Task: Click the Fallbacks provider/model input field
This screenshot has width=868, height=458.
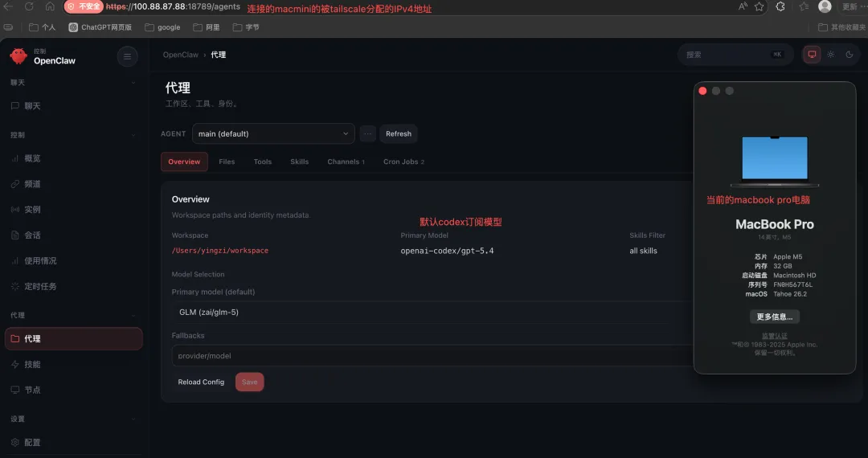Action: [432, 356]
